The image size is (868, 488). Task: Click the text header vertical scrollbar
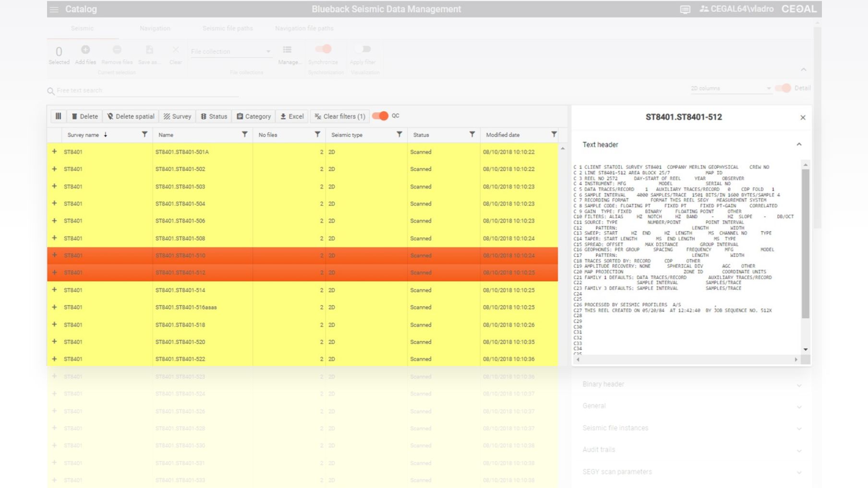(x=806, y=243)
